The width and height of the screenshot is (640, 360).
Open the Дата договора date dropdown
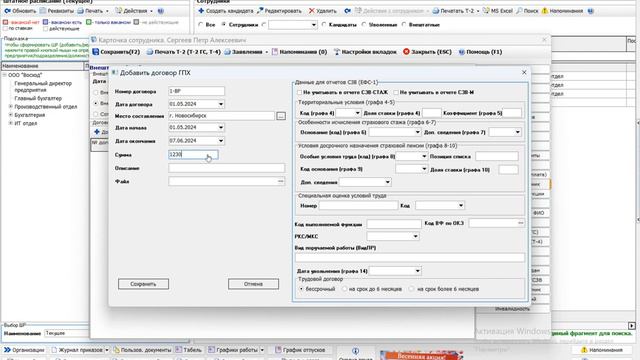pyautogui.click(x=220, y=104)
